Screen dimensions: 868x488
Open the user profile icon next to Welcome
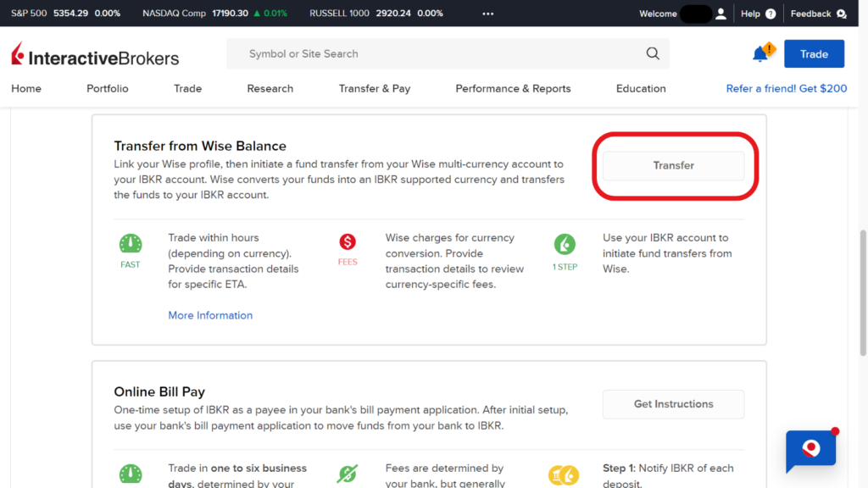721,14
